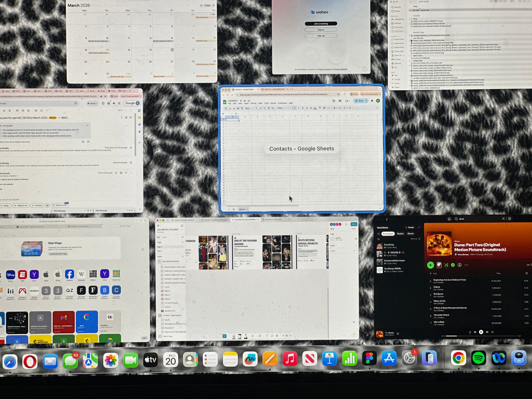532x399 pixels.
Task: Open the Sheet1 tab dropdown arrow
Action: coord(247,209)
